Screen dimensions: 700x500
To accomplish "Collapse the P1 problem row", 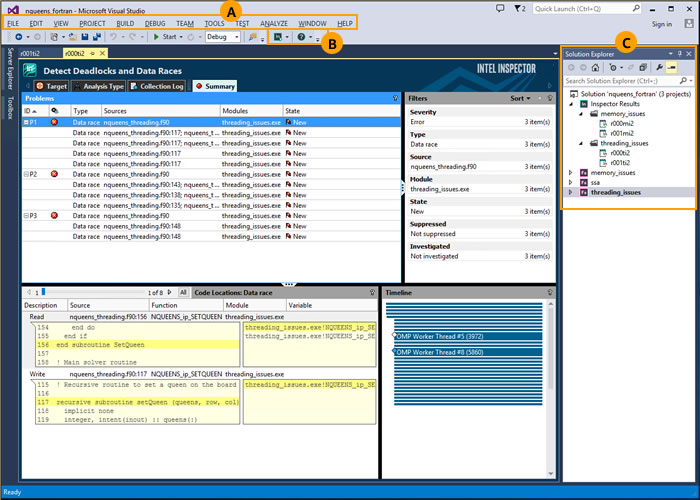I will point(26,122).
